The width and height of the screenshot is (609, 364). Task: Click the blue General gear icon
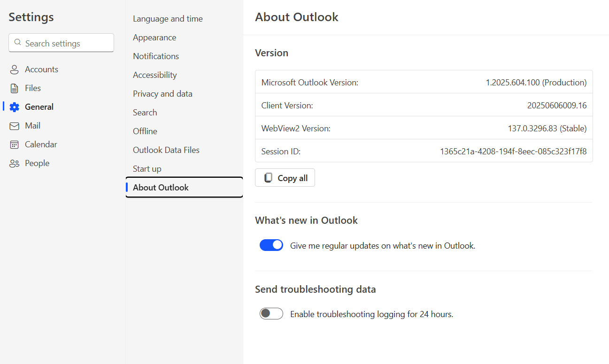pyautogui.click(x=15, y=106)
